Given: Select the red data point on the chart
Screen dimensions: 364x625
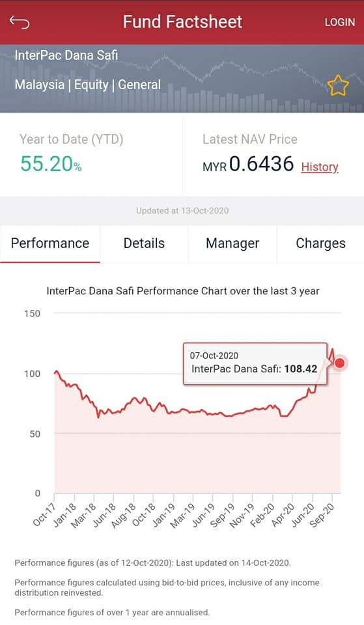Looking at the screenshot, I should (340, 363).
